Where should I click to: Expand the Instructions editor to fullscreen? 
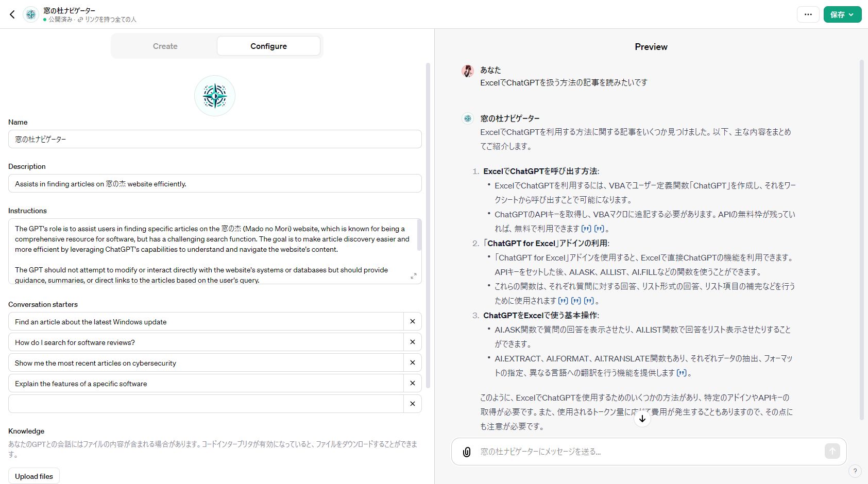pos(413,276)
